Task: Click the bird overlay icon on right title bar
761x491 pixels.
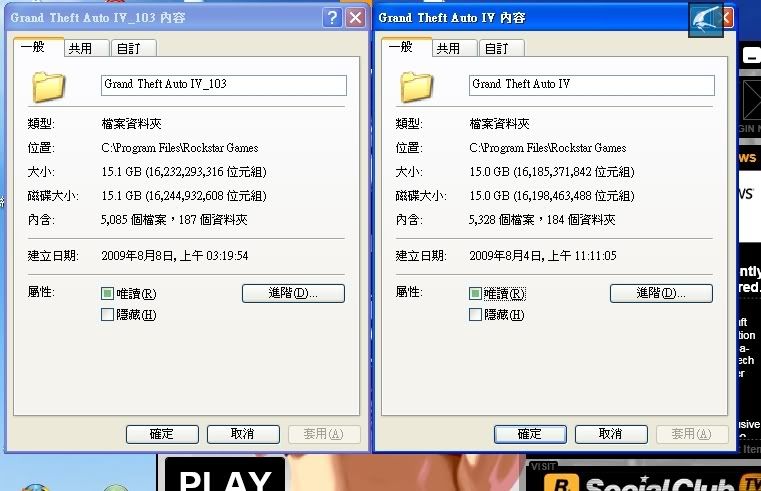Action: 705,20
